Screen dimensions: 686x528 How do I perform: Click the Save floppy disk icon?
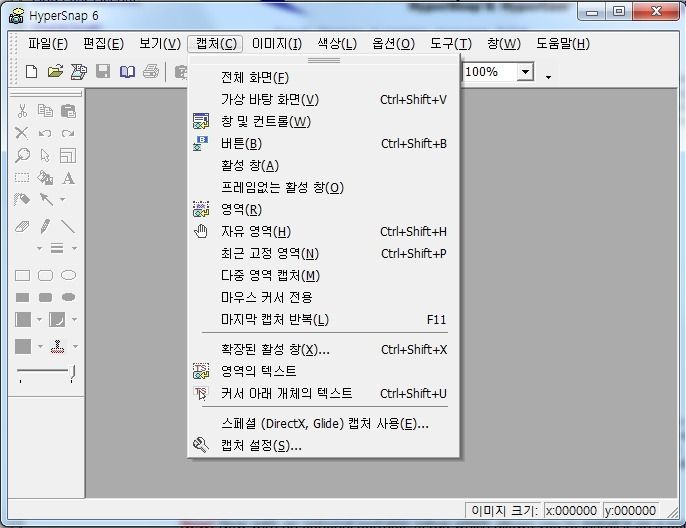[103, 71]
